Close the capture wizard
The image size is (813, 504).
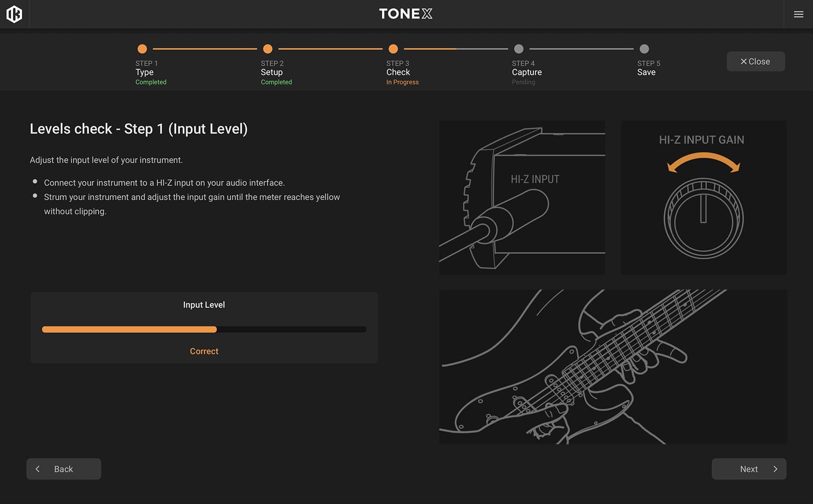pos(755,61)
